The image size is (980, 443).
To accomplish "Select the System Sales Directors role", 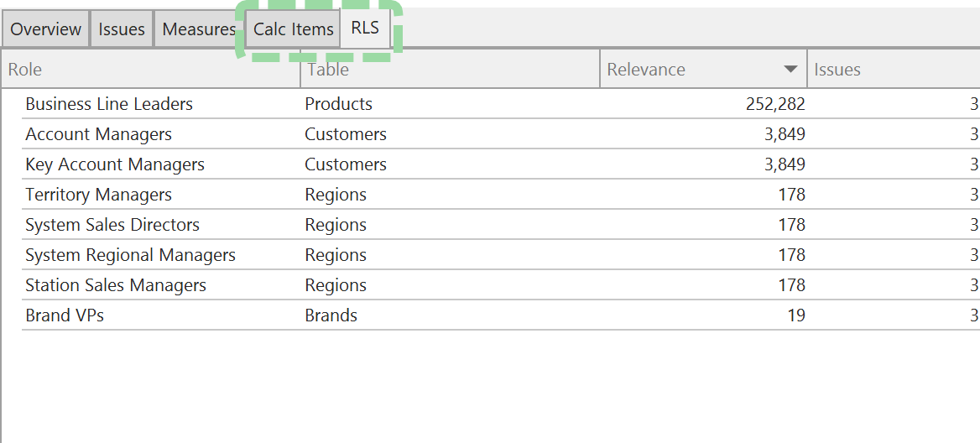I will [112, 224].
